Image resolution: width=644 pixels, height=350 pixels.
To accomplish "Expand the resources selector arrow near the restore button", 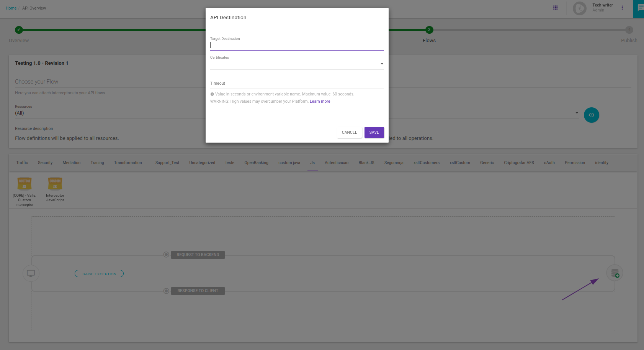I will coord(577,113).
